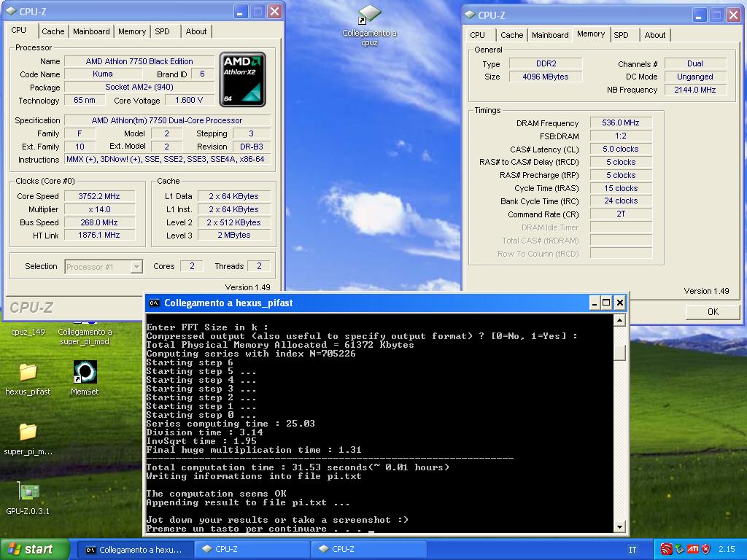Switch to Memory tab in left CPU-Z
Screen dimensions: 747x560
132,31
